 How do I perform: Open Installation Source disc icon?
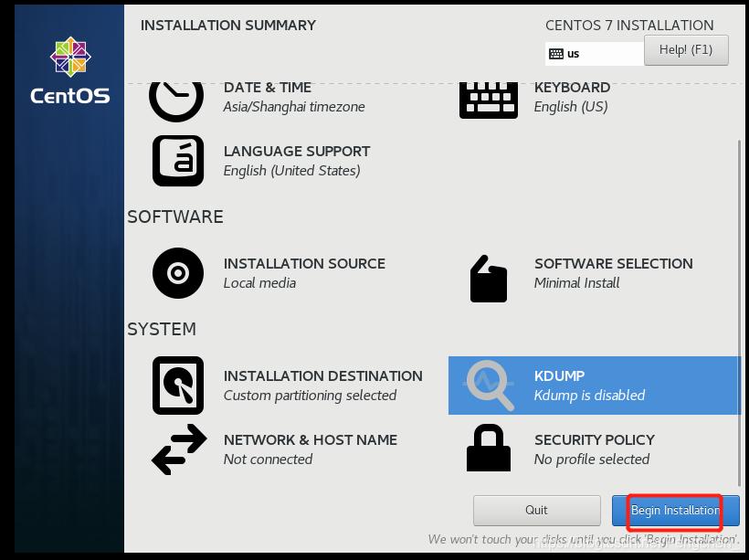[178, 273]
